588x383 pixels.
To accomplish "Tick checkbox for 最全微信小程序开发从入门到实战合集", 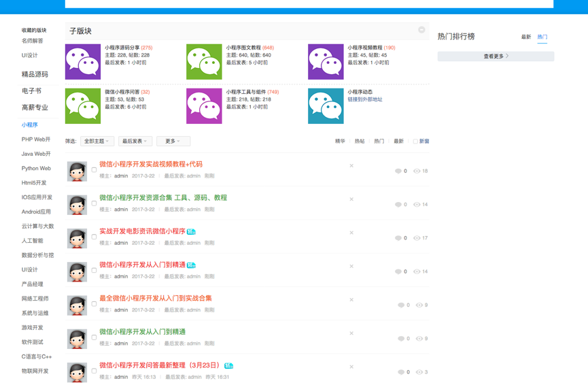I will (x=94, y=303).
